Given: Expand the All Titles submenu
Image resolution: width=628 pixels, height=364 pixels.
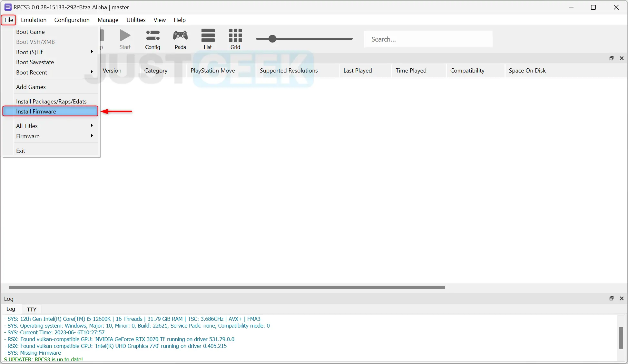Looking at the screenshot, I should pyautogui.click(x=50, y=126).
